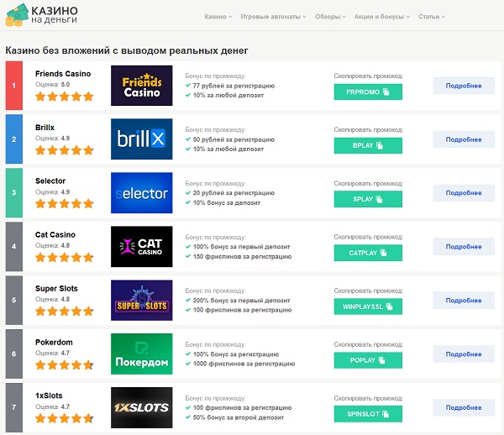Click Подробнее for Pokerdom
This screenshot has height=435, width=504.
464,354
